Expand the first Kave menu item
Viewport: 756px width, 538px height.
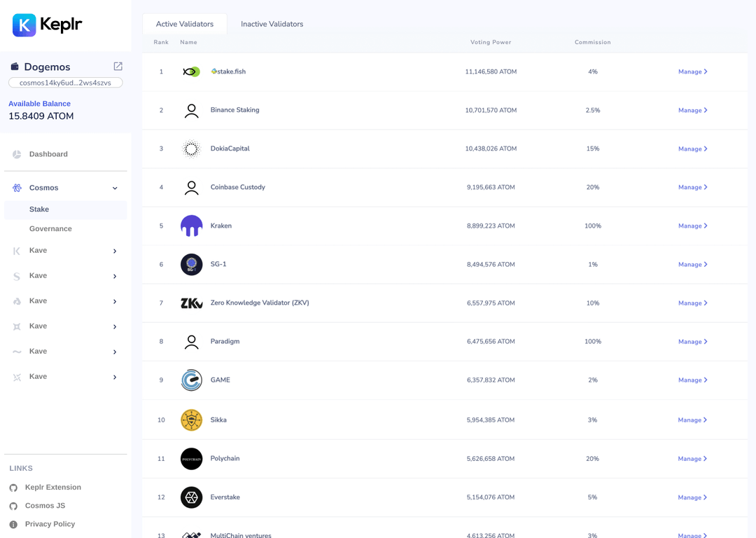(x=114, y=251)
